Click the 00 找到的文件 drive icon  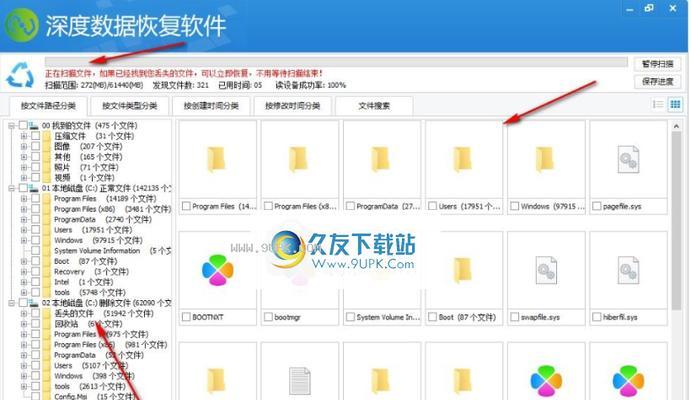coord(33,126)
